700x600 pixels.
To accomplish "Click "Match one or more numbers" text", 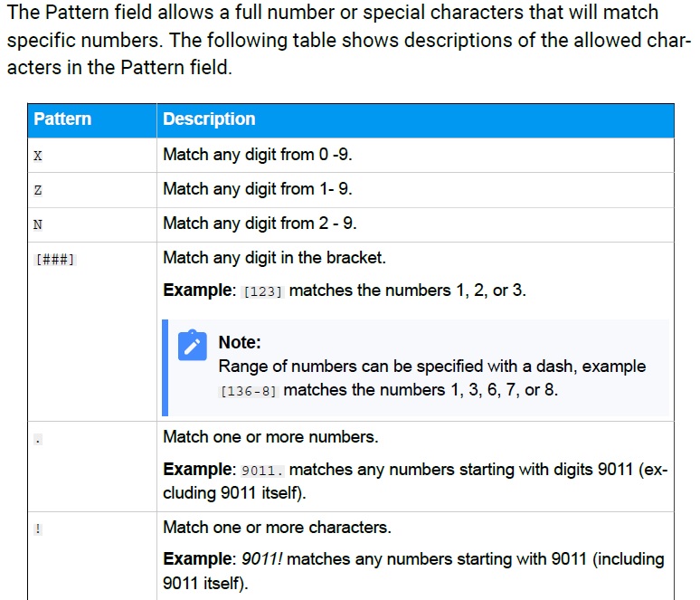I will pos(270,437).
